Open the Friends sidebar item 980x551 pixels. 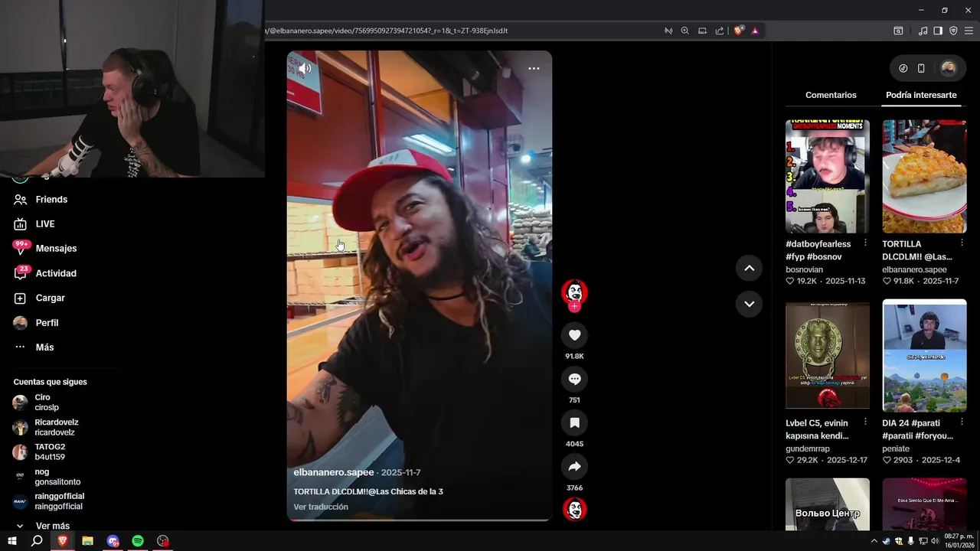(51, 199)
